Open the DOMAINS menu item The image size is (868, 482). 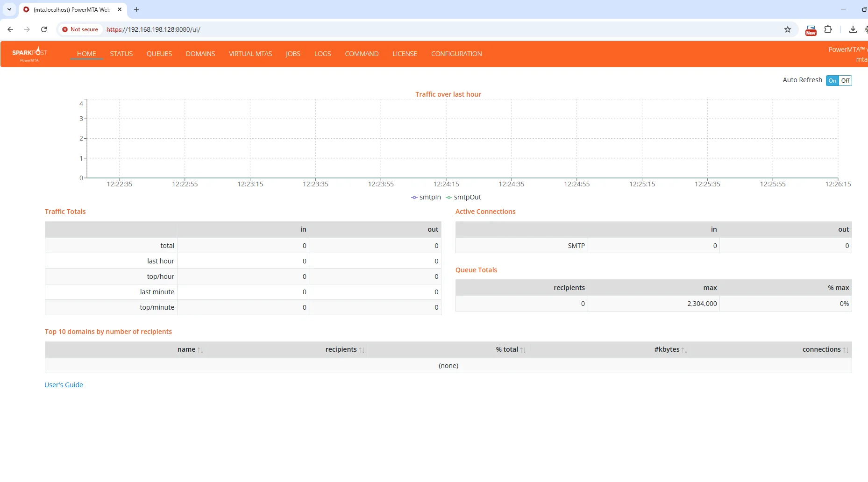[x=200, y=54]
